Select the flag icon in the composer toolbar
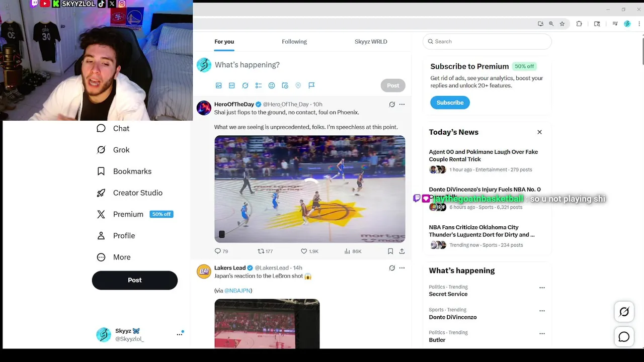The image size is (644, 362). pyautogui.click(x=311, y=85)
